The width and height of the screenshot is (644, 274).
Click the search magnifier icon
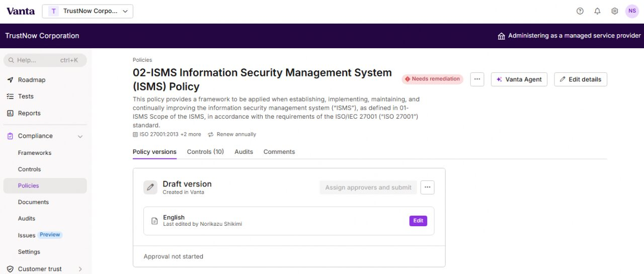(11, 60)
